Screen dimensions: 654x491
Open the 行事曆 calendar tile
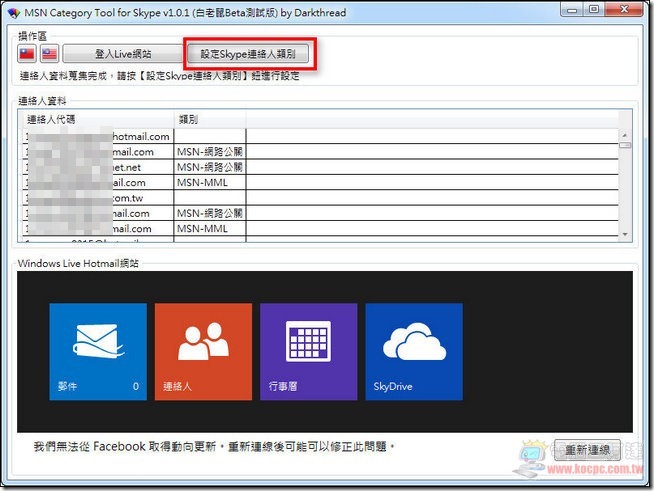(309, 352)
